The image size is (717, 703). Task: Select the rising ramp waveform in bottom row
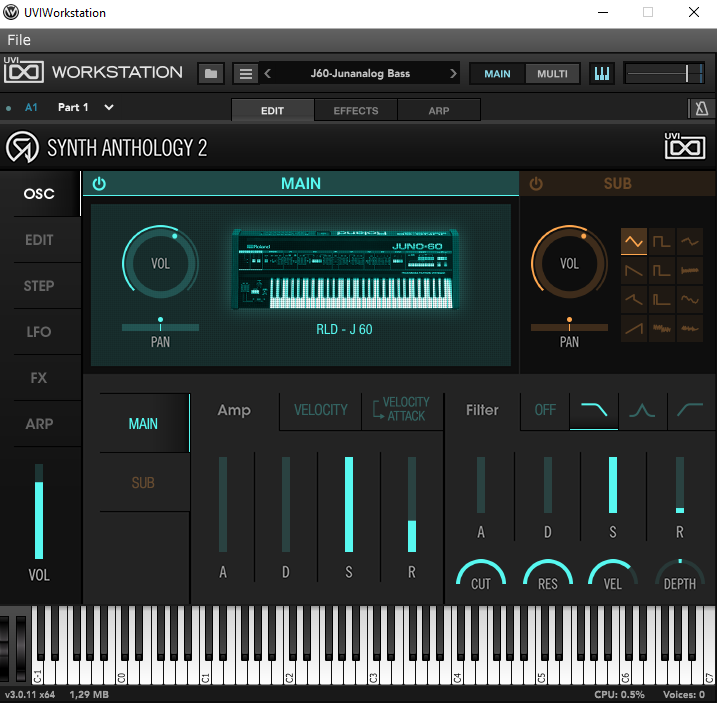[x=634, y=328]
